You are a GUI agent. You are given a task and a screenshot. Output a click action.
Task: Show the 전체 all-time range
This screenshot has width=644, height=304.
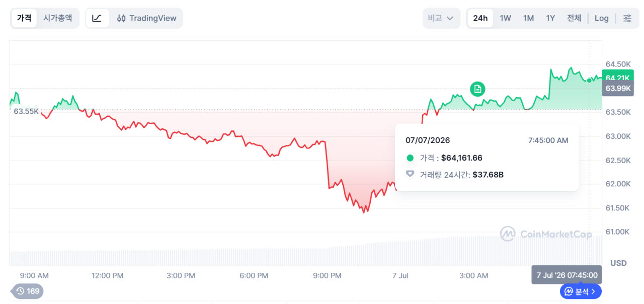point(574,18)
